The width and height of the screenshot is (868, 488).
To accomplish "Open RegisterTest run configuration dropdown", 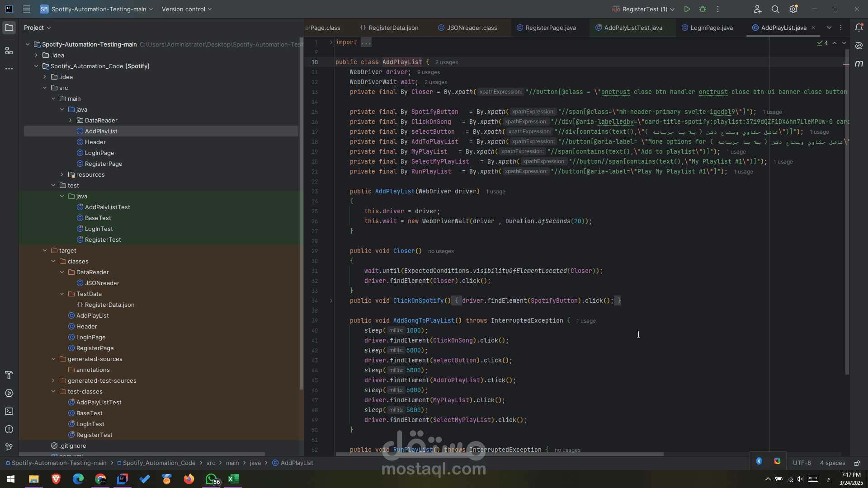I will 643,9.
